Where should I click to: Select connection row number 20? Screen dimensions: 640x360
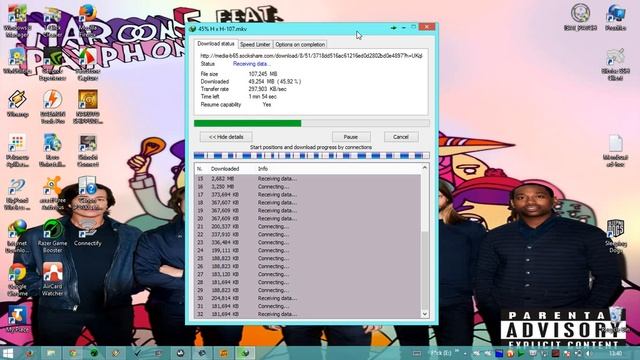[x=308, y=218]
